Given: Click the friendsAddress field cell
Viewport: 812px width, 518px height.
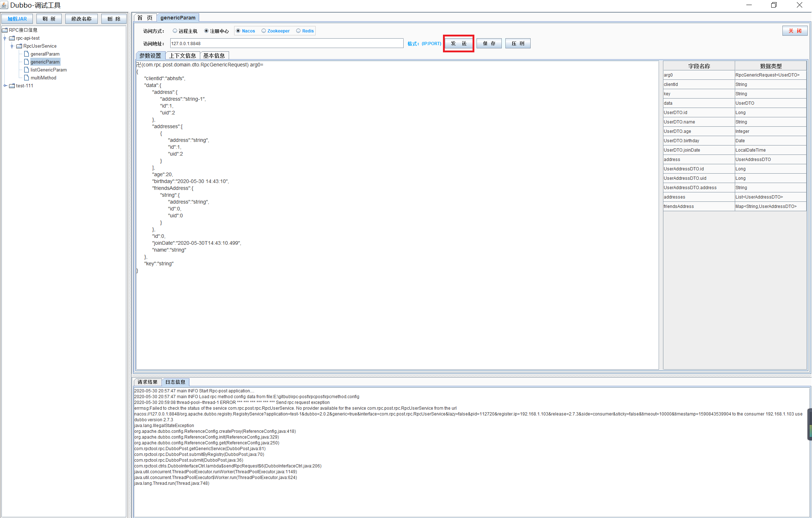Looking at the screenshot, I should point(699,206).
